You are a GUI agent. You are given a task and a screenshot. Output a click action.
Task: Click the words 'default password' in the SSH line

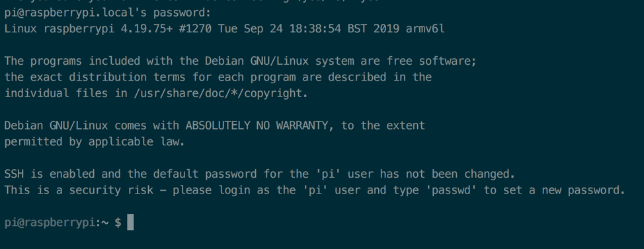pyautogui.click(x=206, y=174)
